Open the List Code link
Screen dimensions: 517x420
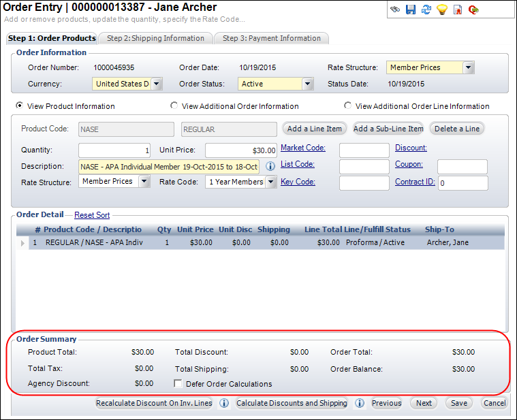pos(298,164)
